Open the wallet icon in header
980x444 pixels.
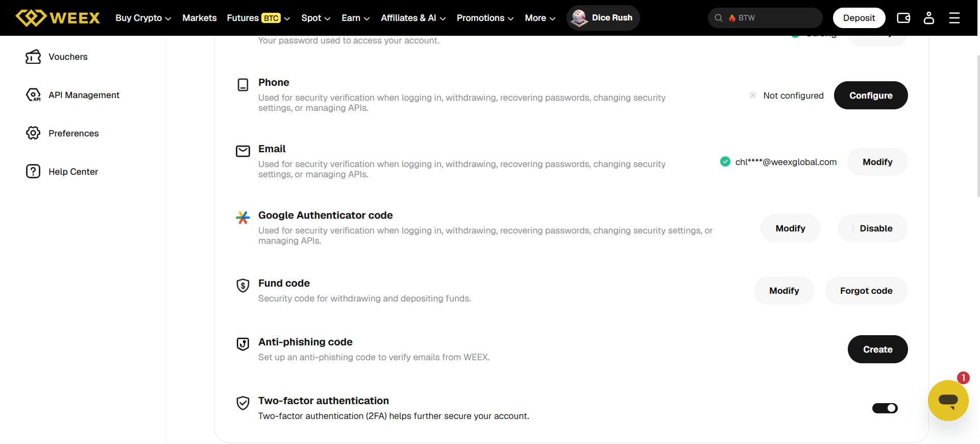click(903, 18)
